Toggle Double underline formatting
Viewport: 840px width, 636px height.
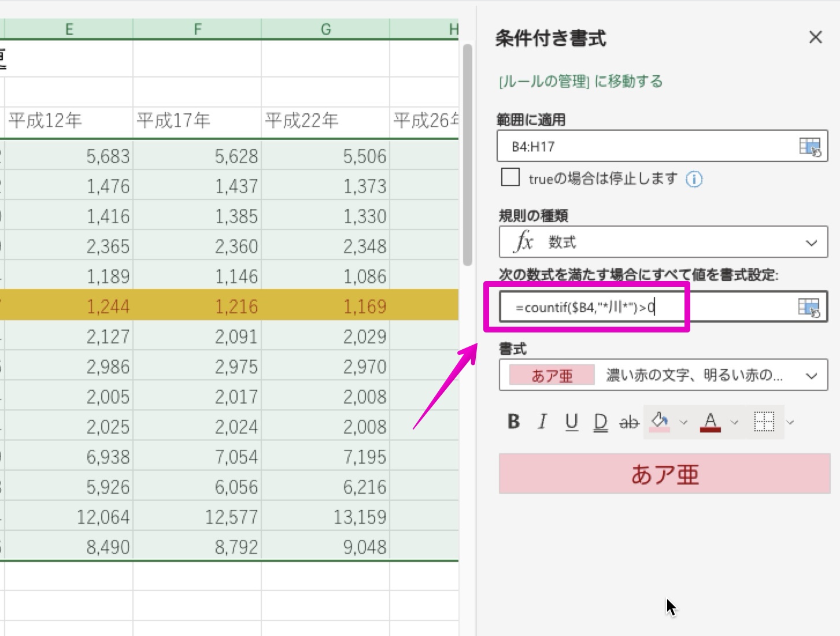[601, 422]
